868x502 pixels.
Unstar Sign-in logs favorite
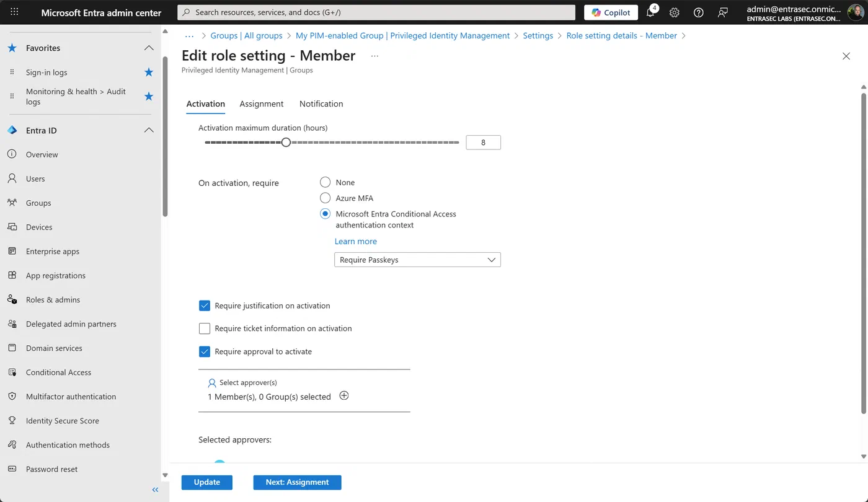[x=149, y=73]
